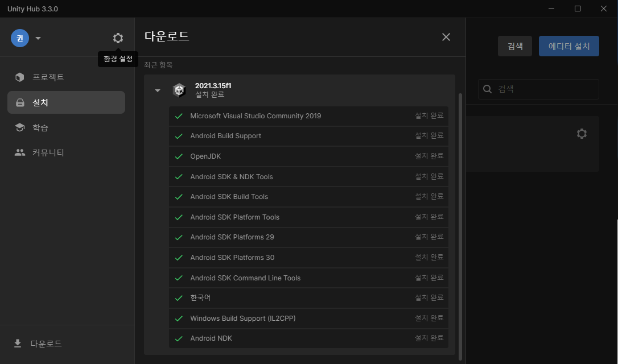This screenshot has width=618, height=364.
Task: Select Android SDK & NDK Tools row
Action: [x=308, y=176]
